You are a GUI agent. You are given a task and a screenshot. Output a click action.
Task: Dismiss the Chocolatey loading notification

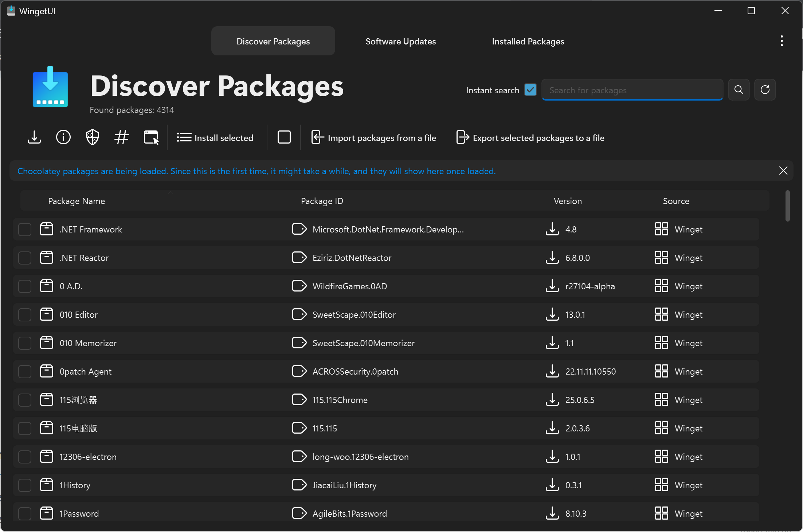(783, 171)
